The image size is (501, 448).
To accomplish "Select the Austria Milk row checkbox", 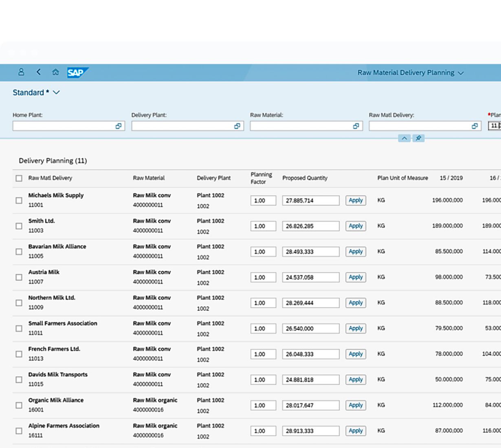I will pyautogui.click(x=19, y=277).
